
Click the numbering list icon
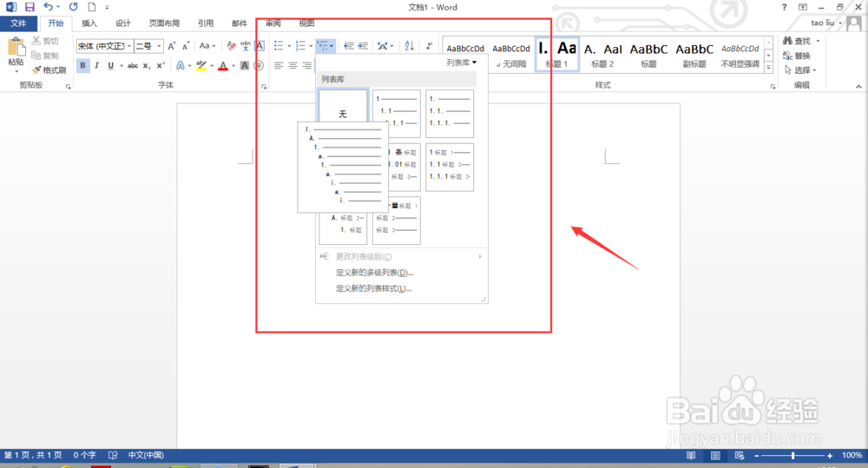(x=300, y=46)
